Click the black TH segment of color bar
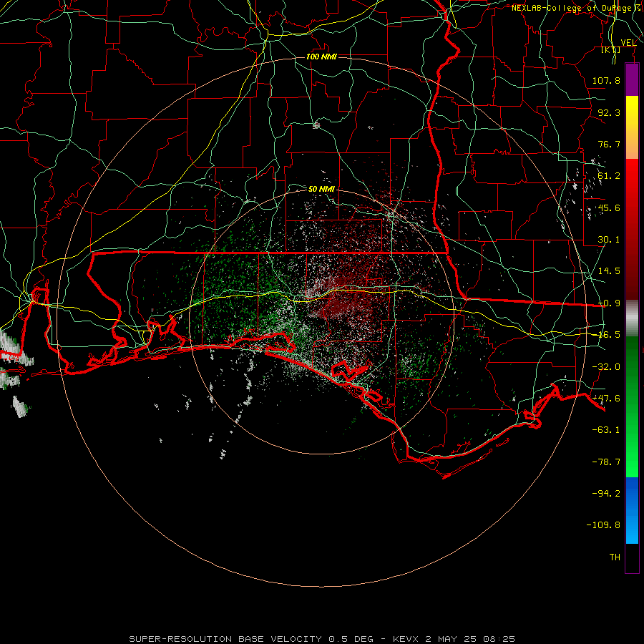The height and width of the screenshot is (644, 644). [632, 557]
